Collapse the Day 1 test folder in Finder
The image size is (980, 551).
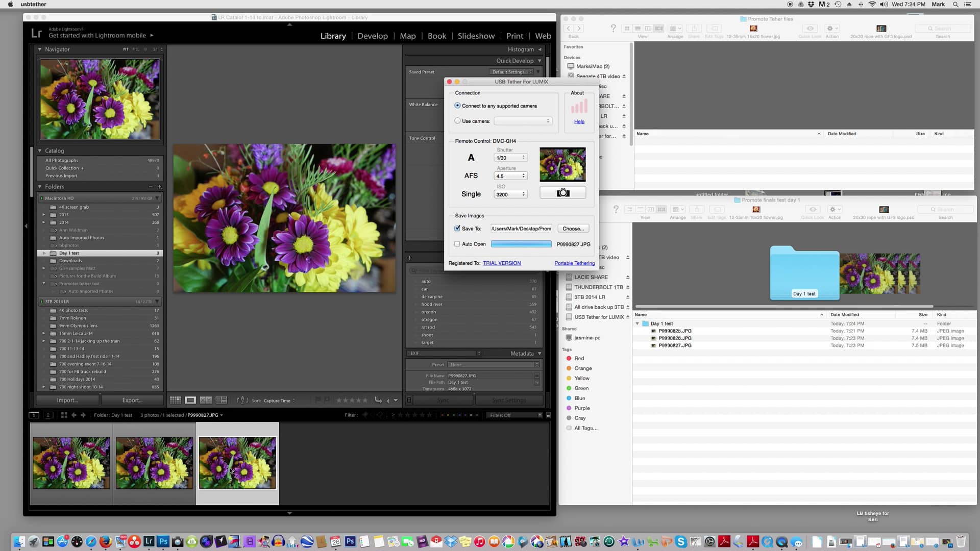[x=637, y=323]
